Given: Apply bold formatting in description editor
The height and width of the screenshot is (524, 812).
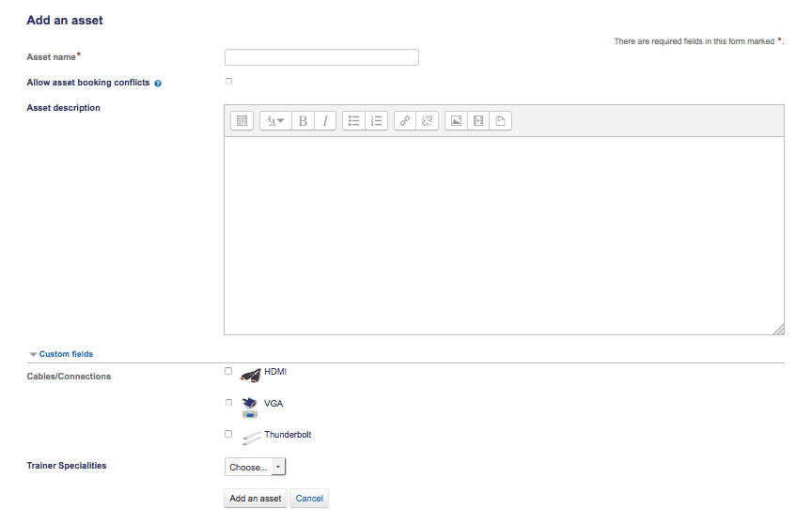Looking at the screenshot, I should point(303,120).
